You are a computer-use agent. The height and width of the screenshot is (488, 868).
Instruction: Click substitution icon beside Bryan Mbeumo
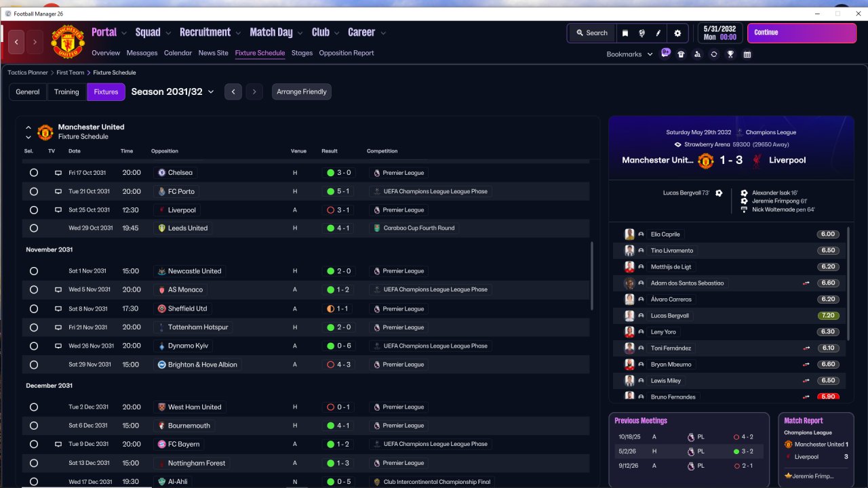click(807, 364)
